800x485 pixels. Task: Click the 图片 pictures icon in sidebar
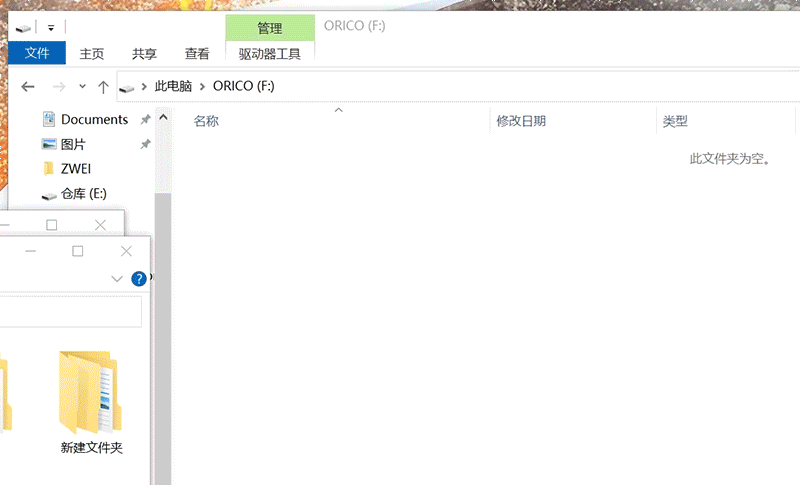(x=49, y=144)
